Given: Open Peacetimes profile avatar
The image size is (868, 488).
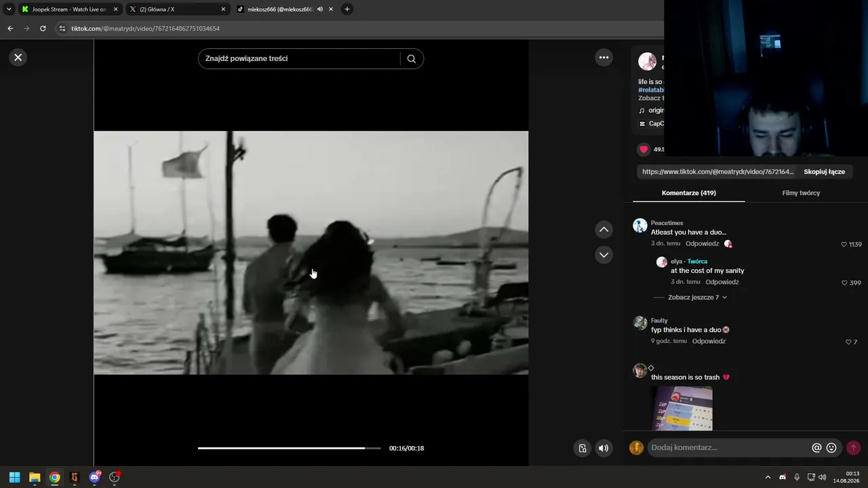Looking at the screenshot, I should [640, 226].
